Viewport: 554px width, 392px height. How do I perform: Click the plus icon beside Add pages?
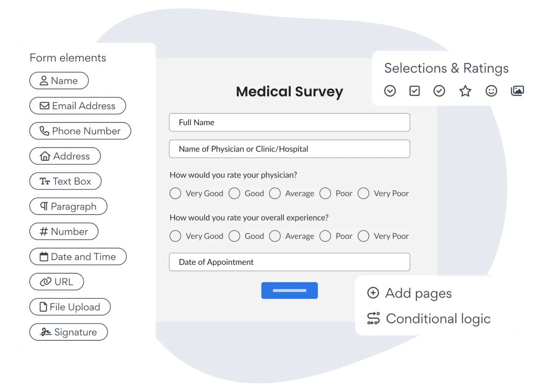373,293
